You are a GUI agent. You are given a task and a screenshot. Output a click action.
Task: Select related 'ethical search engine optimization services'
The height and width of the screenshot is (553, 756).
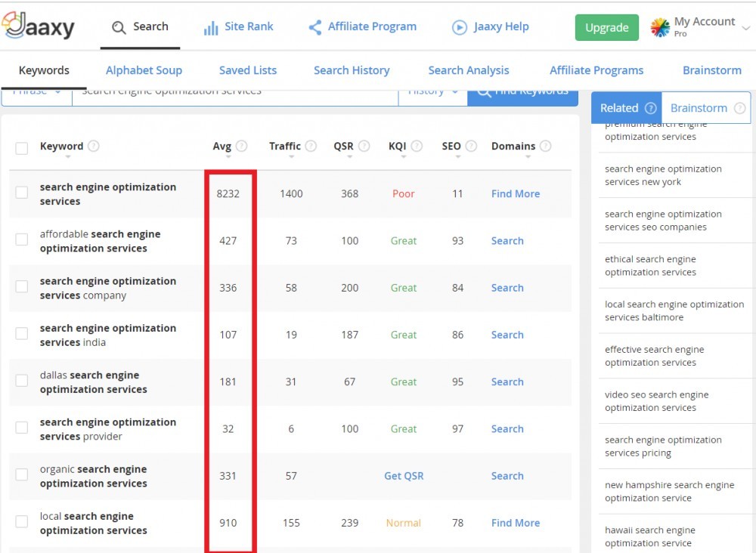(650, 265)
